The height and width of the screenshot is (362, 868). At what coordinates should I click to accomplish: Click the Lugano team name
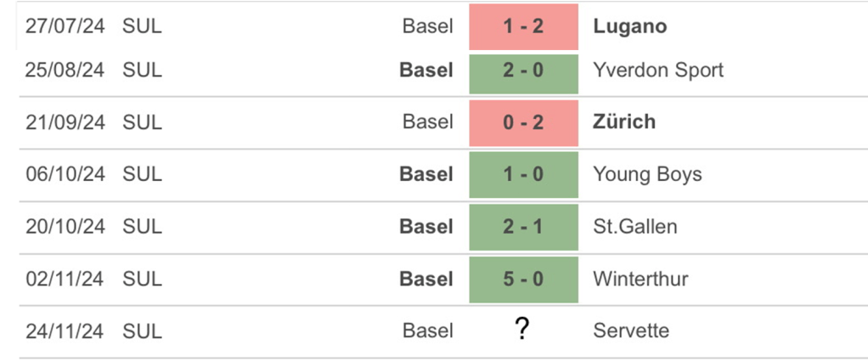[629, 26]
